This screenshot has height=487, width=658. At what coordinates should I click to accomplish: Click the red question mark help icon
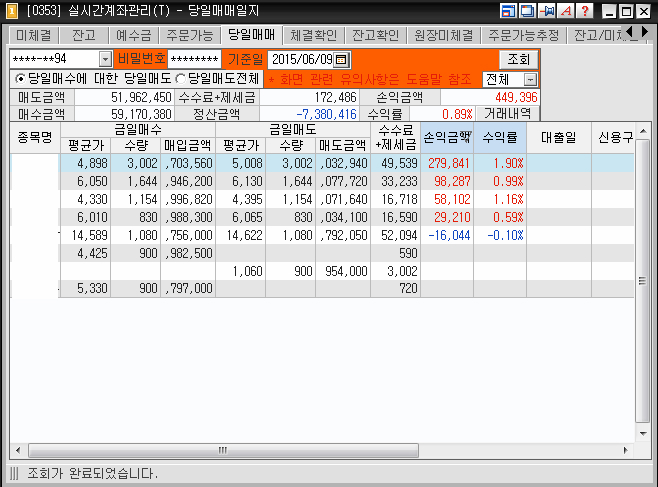coord(584,11)
